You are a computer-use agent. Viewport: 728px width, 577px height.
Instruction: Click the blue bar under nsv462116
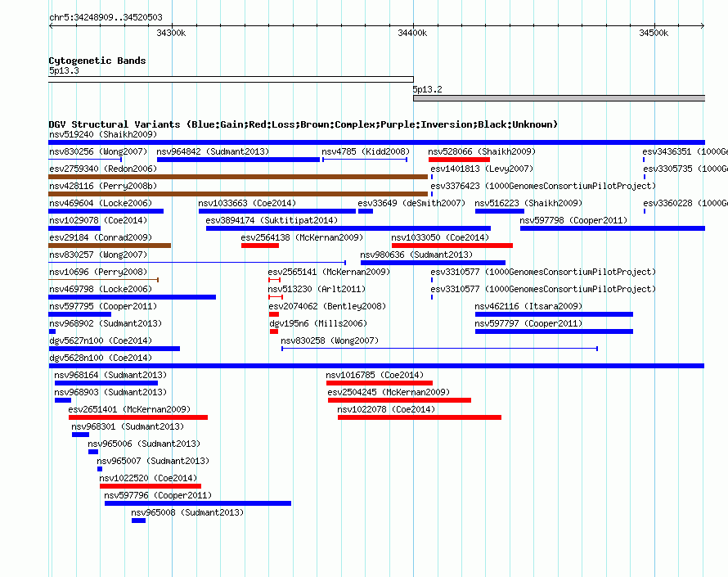tap(554, 314)
